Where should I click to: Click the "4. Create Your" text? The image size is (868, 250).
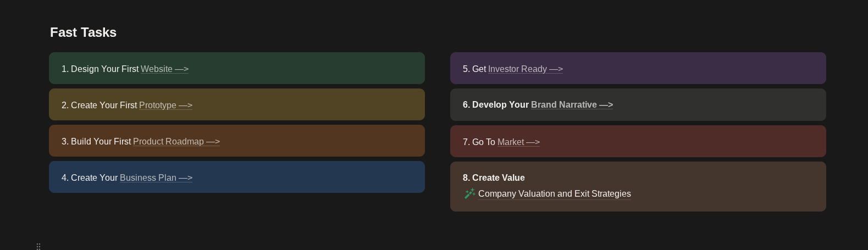[x=90, y=178]
